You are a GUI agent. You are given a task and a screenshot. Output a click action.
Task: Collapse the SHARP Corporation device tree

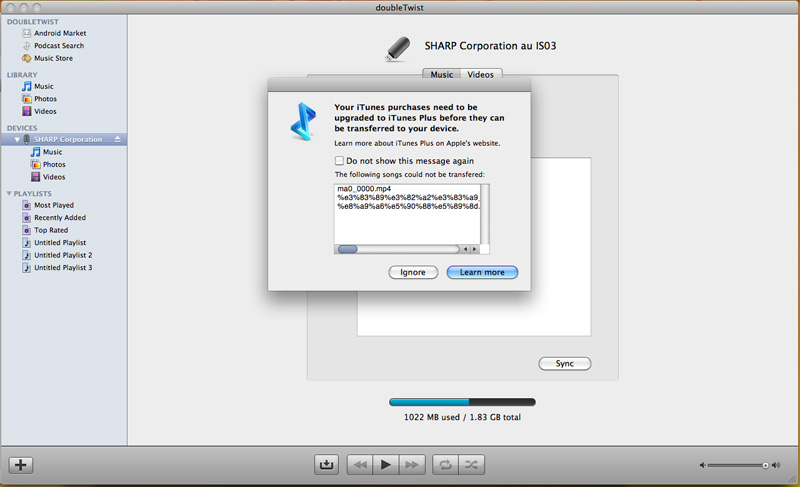click(x=17, y=139)
